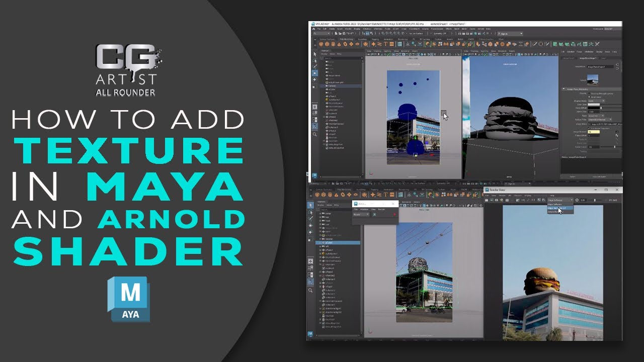Select the arrow Select tool in upper Maya toolbox
The image size is (644, 362).
[x=315, y=54]
